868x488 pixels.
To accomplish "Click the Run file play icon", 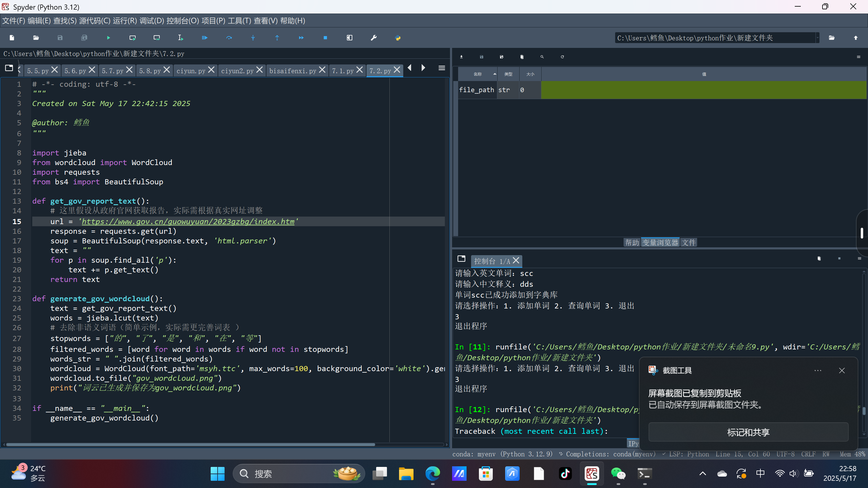I will (108, 38).
